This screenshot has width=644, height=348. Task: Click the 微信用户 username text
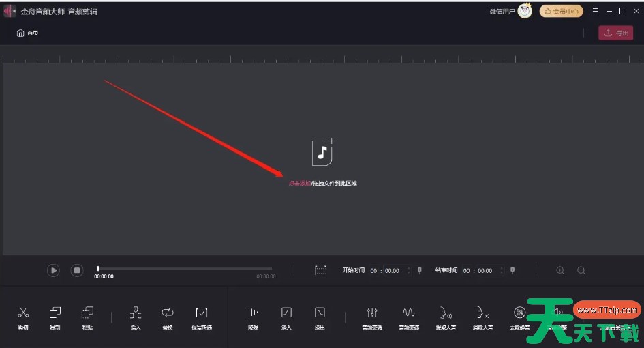(502, 12)
